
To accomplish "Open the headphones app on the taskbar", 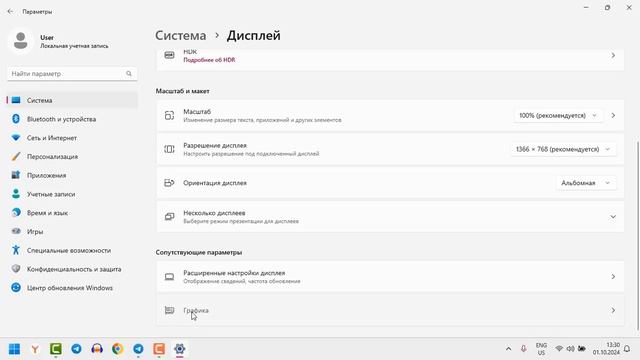I will (97, 349).
